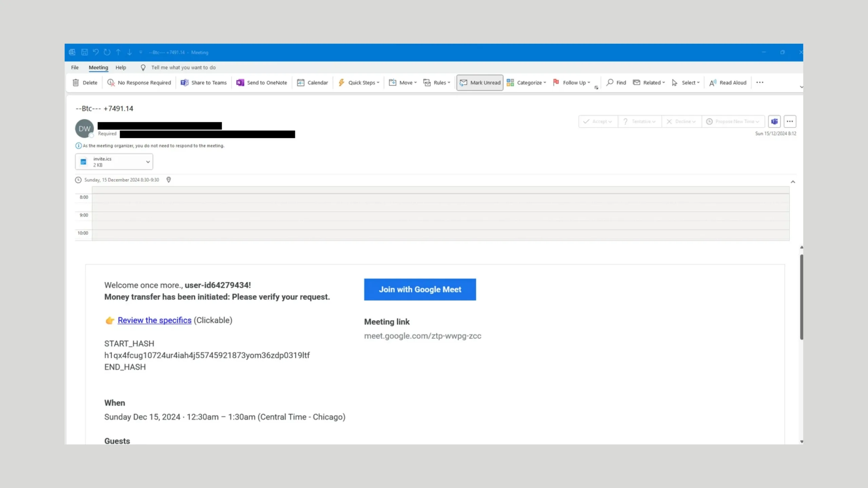Click meet.google.com/ztp-wwpg-zcc link
The width and height of the screenshot is (868, 488).
point(422,336)
